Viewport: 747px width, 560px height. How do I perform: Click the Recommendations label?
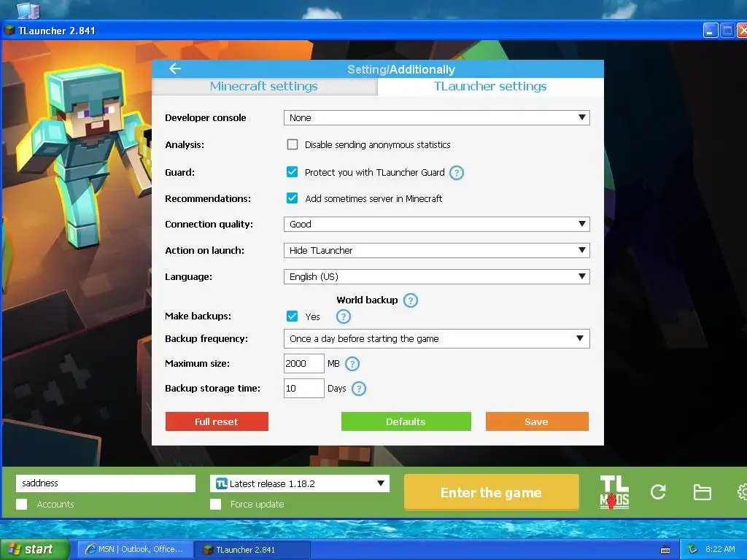[x=208, y=198]
